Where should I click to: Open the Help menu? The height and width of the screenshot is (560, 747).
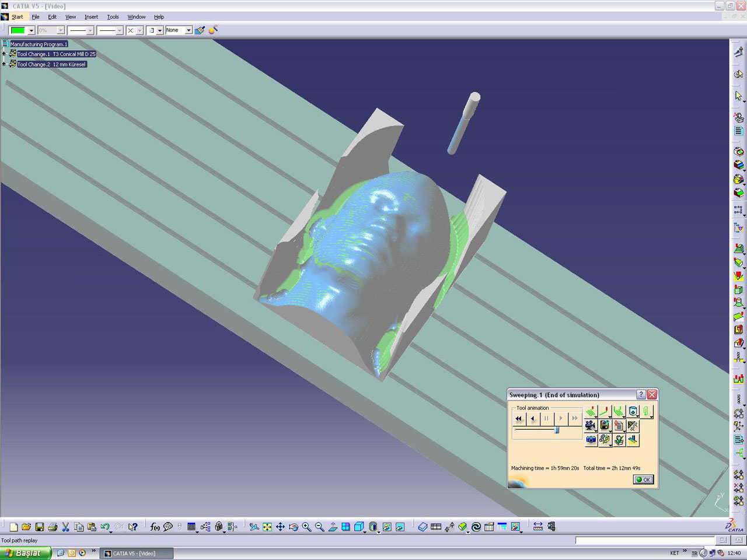159,17
